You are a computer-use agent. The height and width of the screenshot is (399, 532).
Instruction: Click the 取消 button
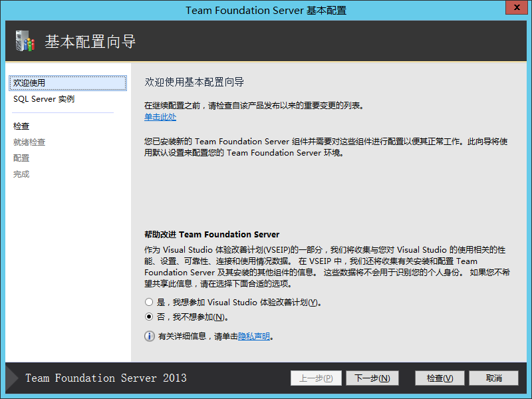(493, 378)
